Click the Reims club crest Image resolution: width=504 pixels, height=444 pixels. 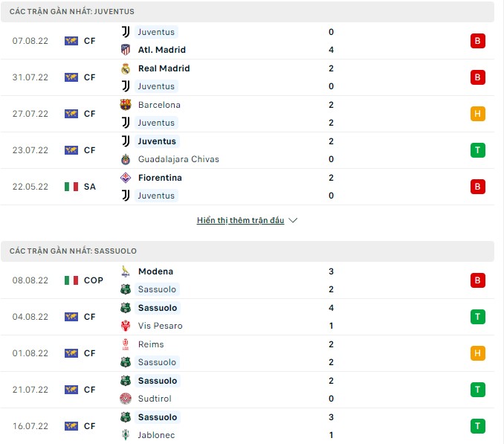coord(126,344)
